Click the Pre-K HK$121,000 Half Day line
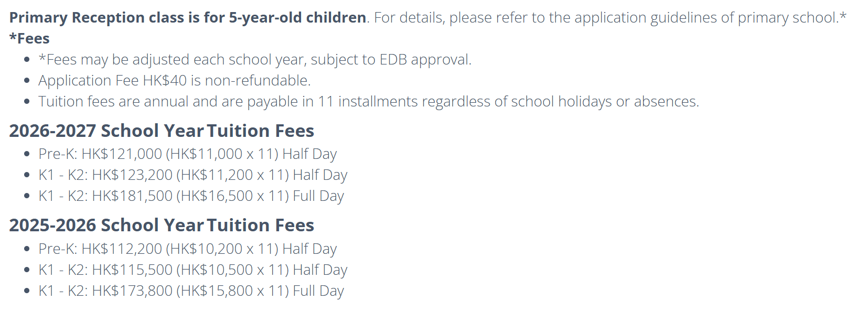 click(x=187, y=154)
